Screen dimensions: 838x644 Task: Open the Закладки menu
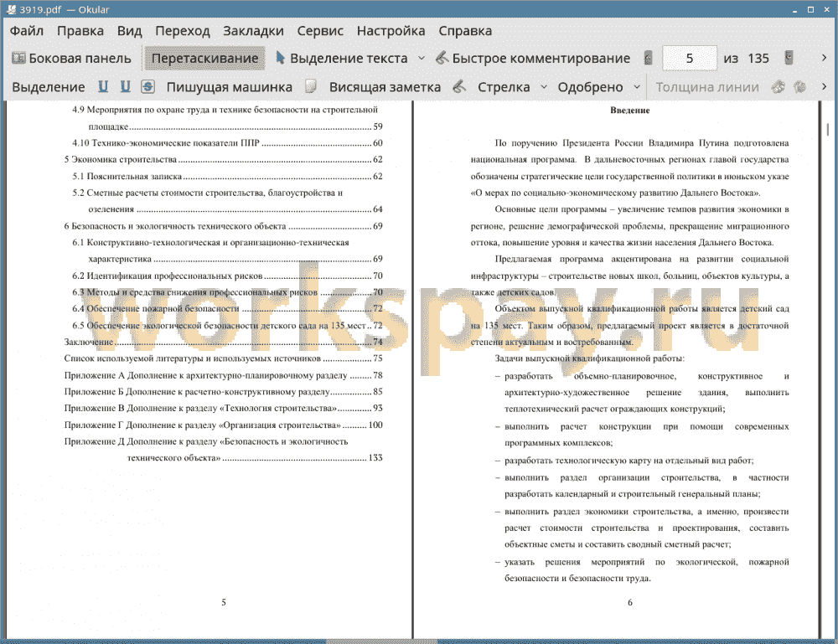click(253, 31)
